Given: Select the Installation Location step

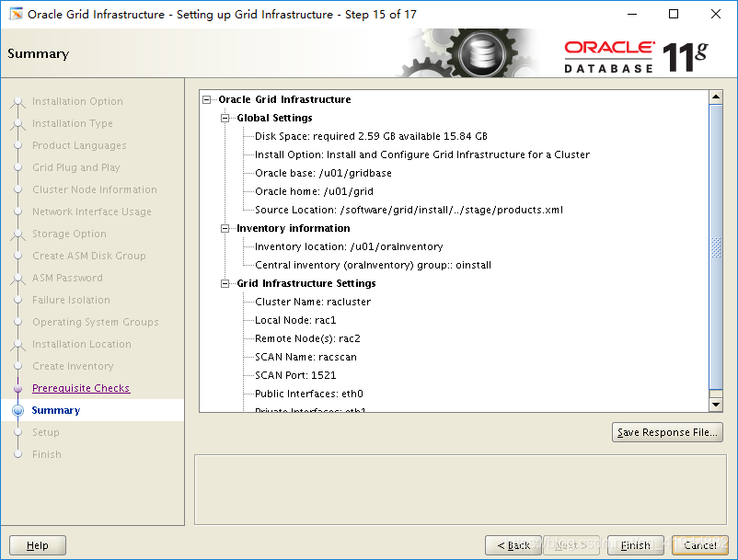Looking at the screenshot, I should tap(81, 345).
